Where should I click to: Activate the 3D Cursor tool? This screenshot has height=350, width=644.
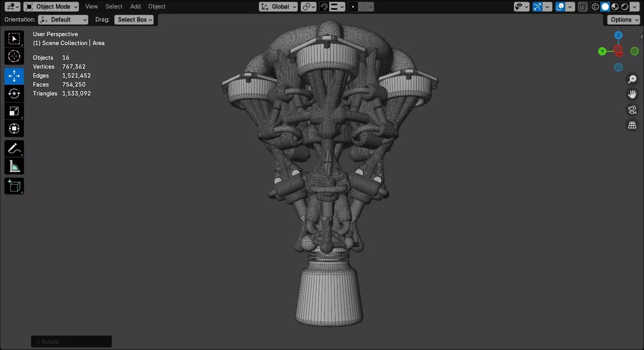(x=14, y=56)
